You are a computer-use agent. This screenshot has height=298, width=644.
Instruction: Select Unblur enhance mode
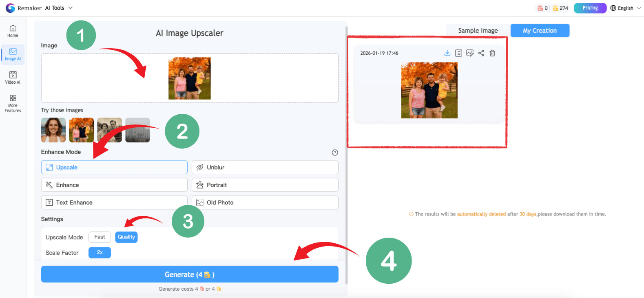(x=265, y=167)
